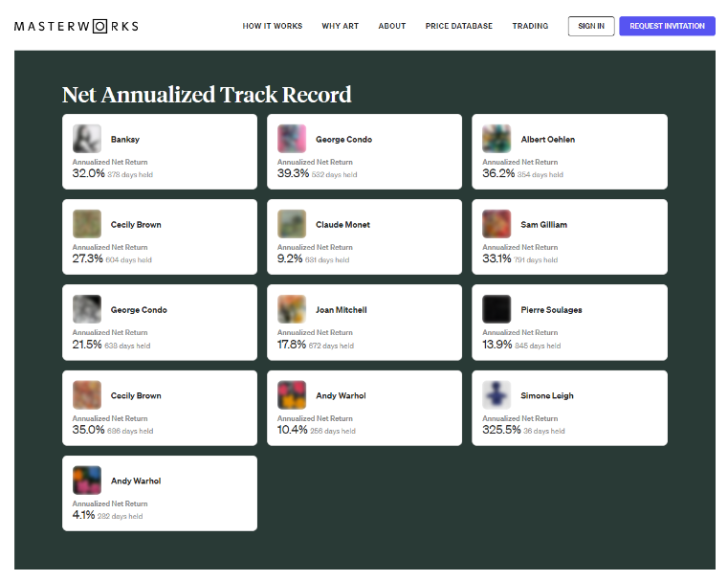The width and height of the screenshot is (728, 581).
Task: Click the Masterworks logo
Action: pos(77,26)
